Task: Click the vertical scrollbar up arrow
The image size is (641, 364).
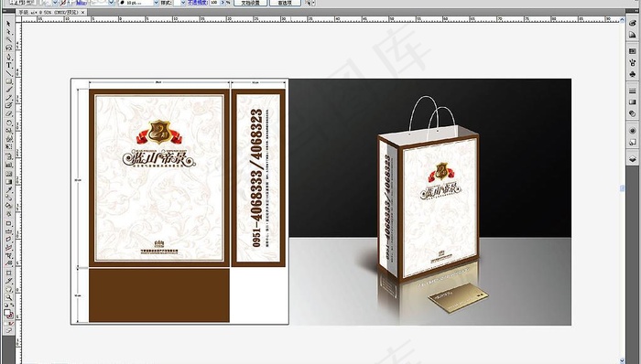Action: point(622,19)
